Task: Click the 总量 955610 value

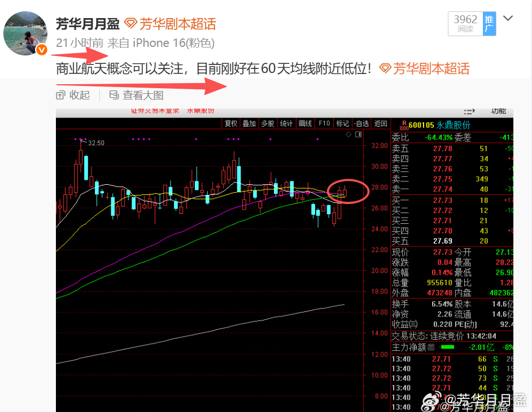Action: [440, 283]
